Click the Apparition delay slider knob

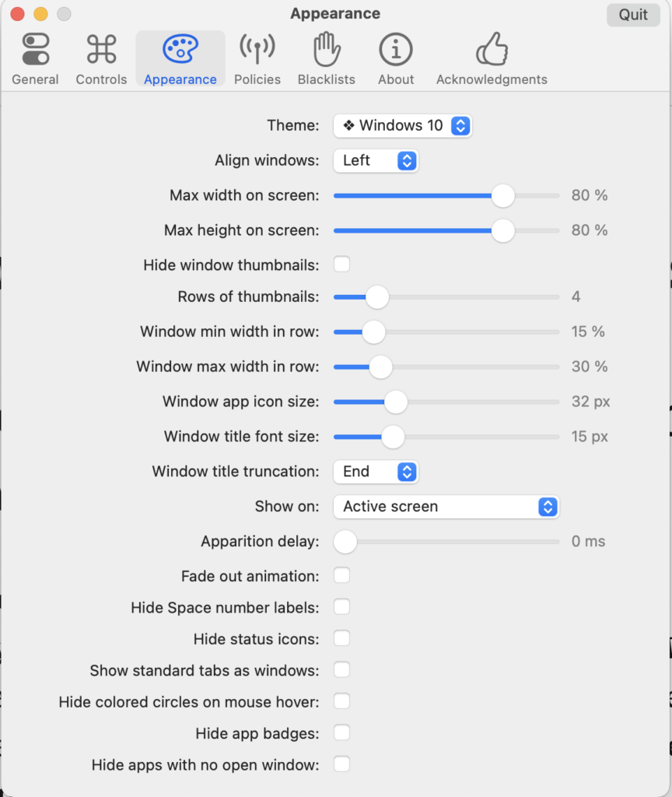click(345, 542)
